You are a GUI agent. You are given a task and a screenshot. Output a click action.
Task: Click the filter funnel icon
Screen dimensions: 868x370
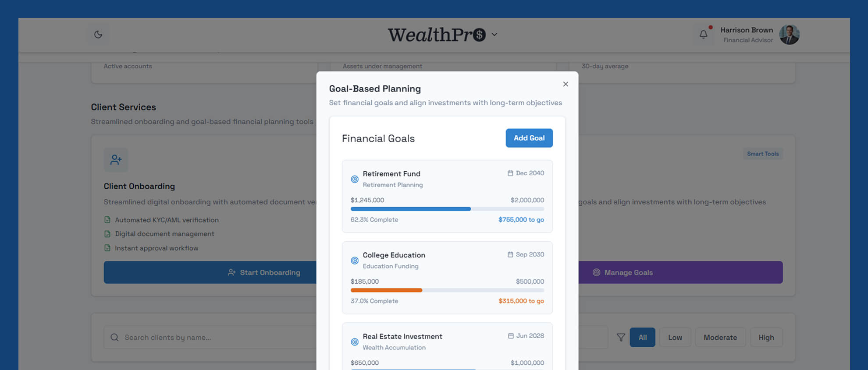(621, 338)
